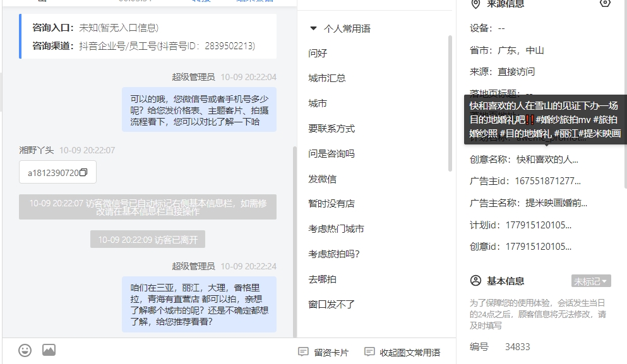Click the user icon beside 基本信息
The image size is (627, 364).
coord(475,281)
